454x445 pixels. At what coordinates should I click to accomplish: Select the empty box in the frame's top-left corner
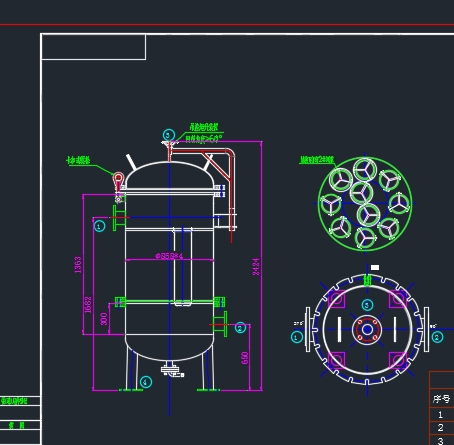tap(94, 47)
